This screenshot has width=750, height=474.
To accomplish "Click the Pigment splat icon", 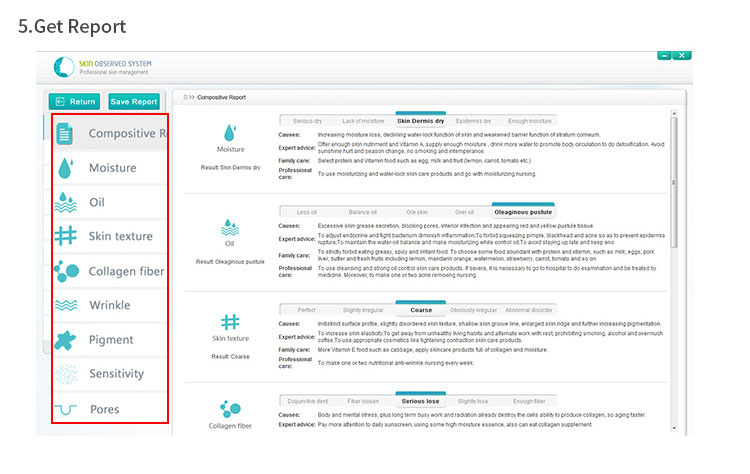I will 65,339.
